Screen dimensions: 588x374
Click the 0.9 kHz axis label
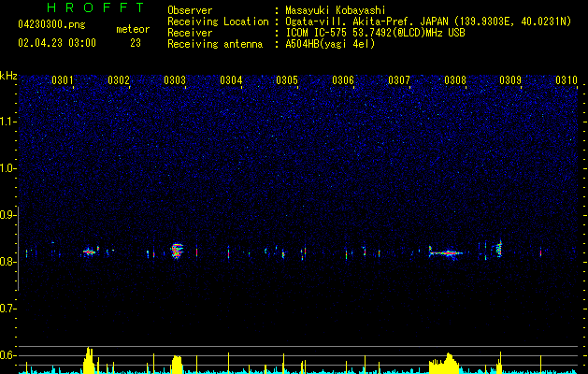[7, 215]
